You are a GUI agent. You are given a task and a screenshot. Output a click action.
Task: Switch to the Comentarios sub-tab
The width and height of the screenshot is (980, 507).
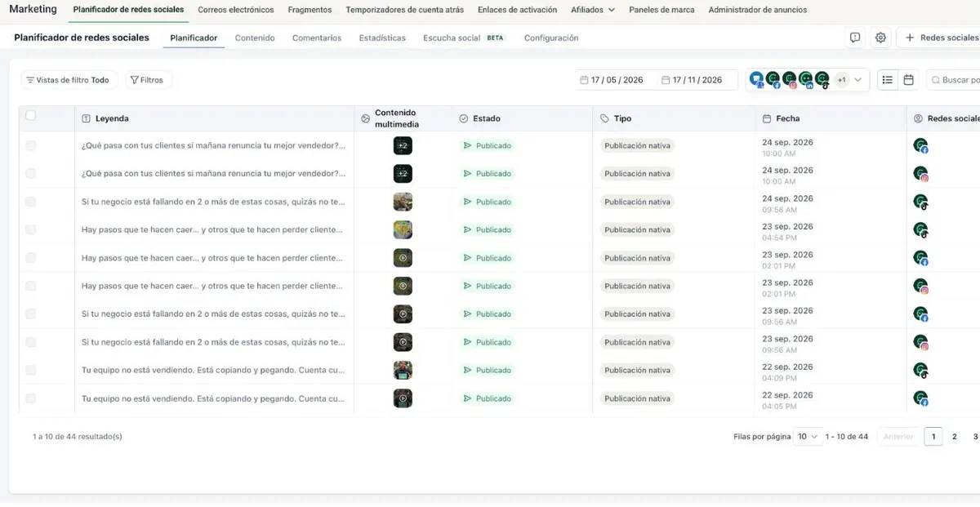[x=317, y=38]
